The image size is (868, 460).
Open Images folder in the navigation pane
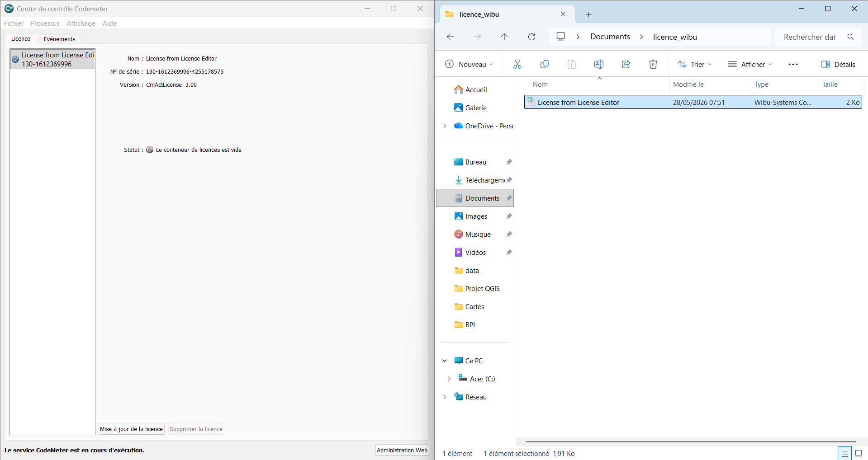point(476,216)
